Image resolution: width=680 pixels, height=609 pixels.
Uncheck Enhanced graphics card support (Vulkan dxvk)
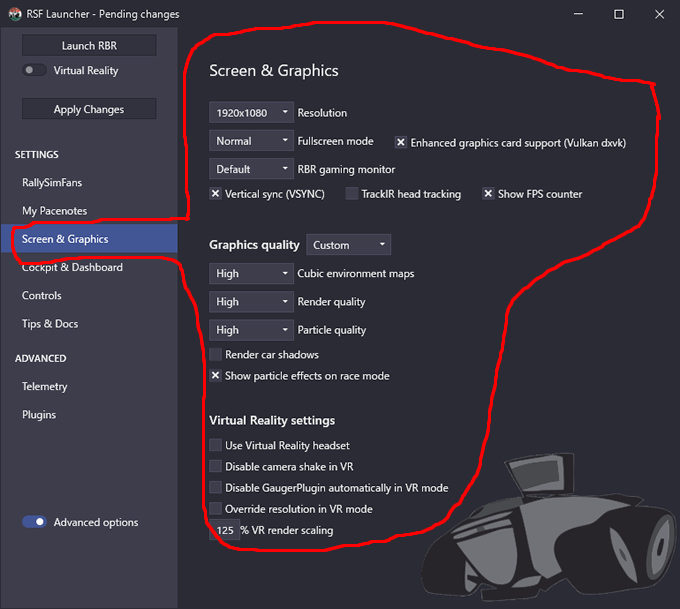click(x=401, y=142)
